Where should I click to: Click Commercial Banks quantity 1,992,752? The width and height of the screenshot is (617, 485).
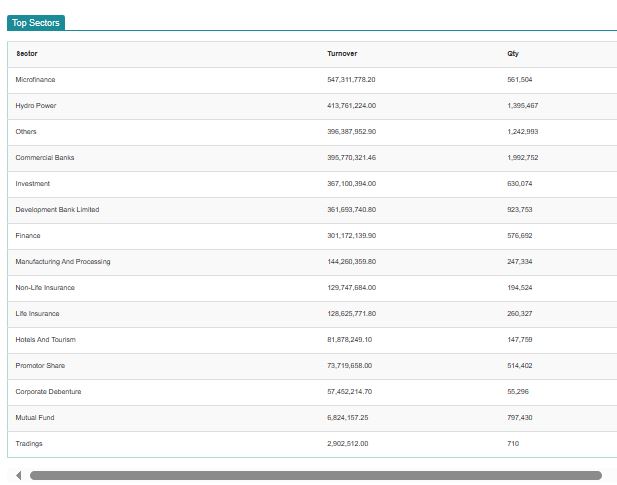[523, 158]
